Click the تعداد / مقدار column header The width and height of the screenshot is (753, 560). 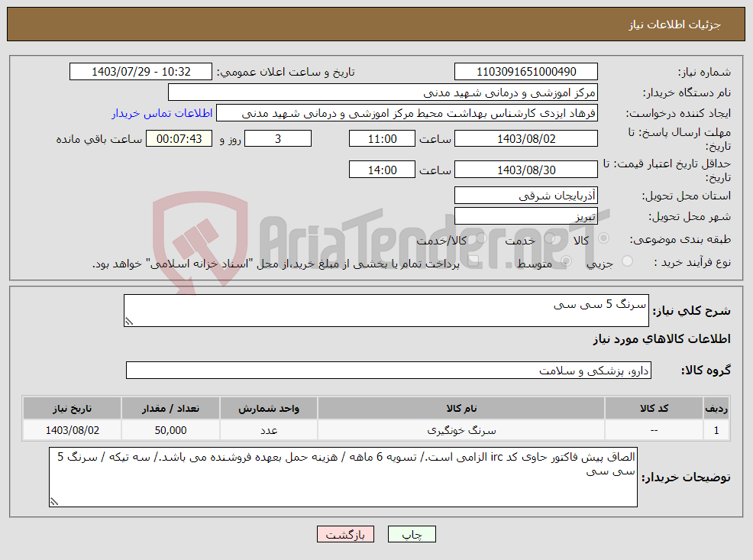tap(170, 408)
